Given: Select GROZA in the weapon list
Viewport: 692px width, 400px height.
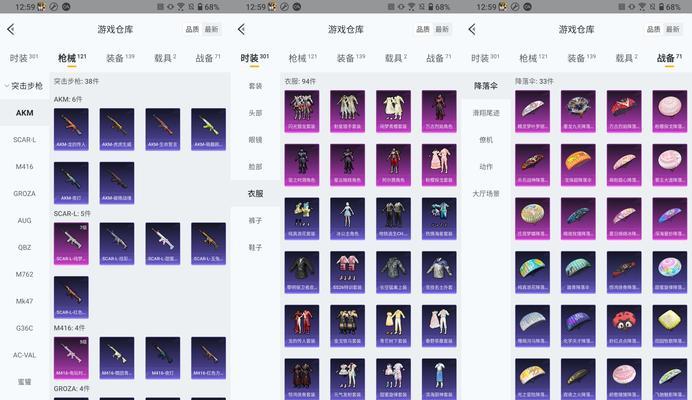Looking at the screenshot, I should (24, 194).
